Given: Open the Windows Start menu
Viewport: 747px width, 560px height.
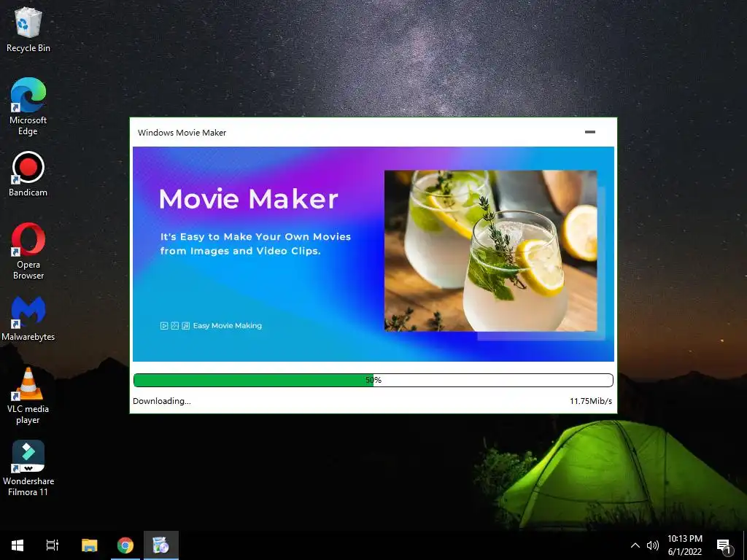Looking at the screenshot, I should pos(18,545).
